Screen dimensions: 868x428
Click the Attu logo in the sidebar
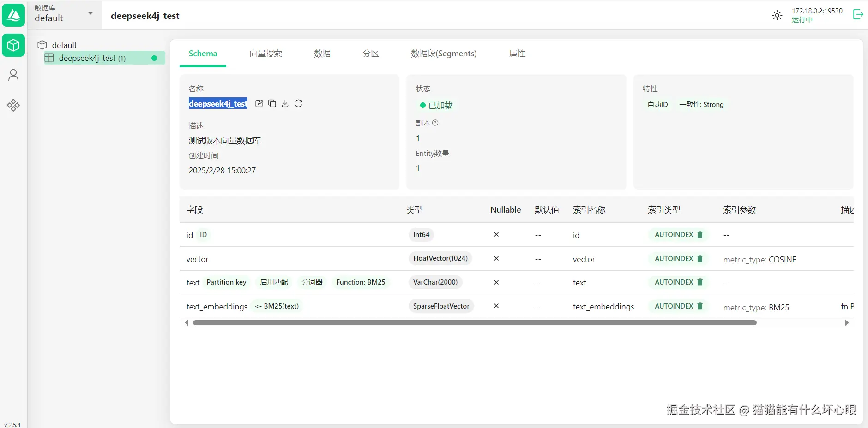(x=13, y=15)
